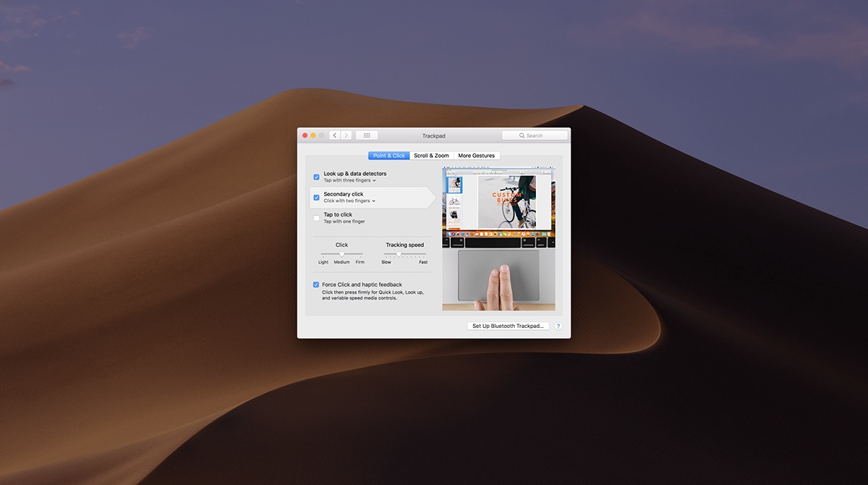The image size is (868, 485).
Task: Switch to the Scroll & Zoom tab
Action: pos(431,155)
